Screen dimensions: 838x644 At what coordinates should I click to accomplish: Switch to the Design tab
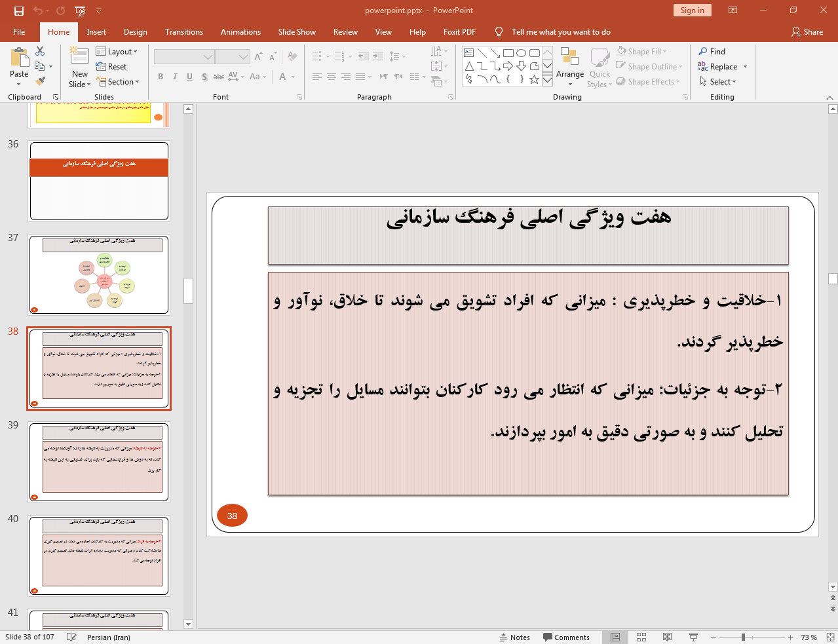136,31
